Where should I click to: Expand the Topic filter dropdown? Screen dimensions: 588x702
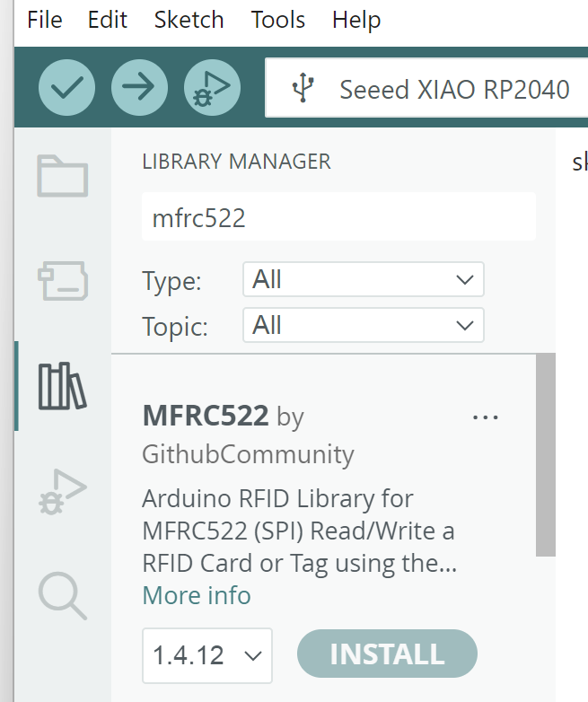coord(363,325)
